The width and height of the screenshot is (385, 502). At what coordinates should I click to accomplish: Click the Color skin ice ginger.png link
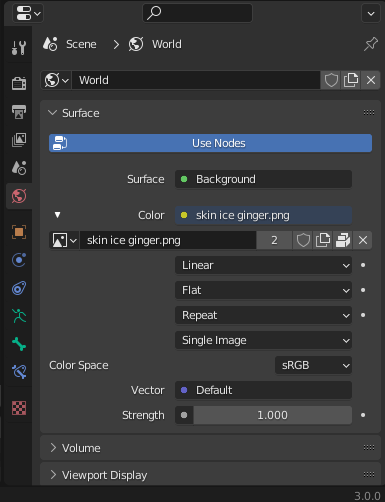pyautogui.click(x=263, y=215)
